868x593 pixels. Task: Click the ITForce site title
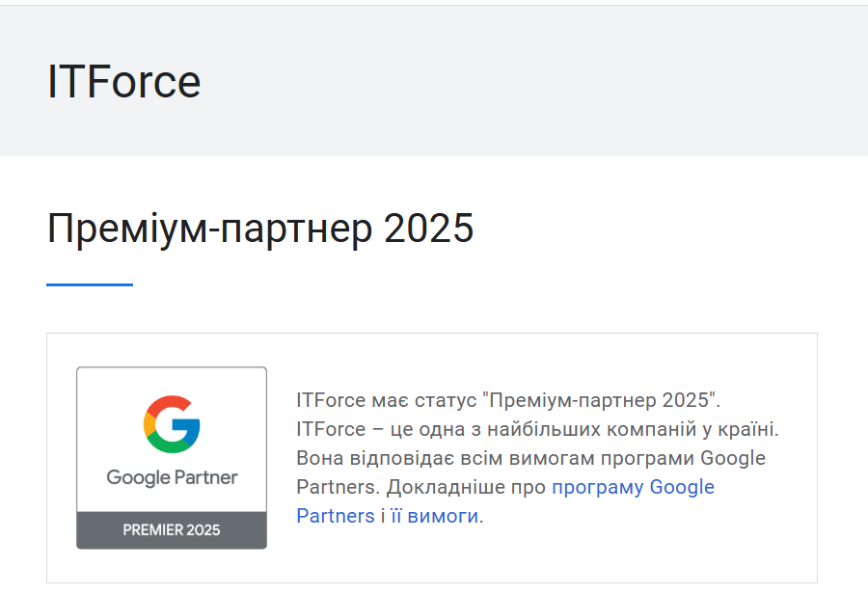124,82
